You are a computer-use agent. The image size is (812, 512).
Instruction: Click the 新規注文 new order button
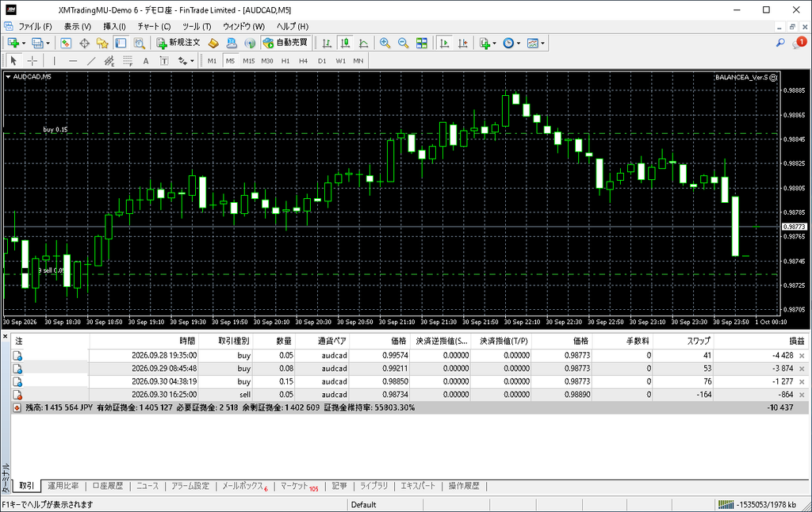tap(178, 43)
